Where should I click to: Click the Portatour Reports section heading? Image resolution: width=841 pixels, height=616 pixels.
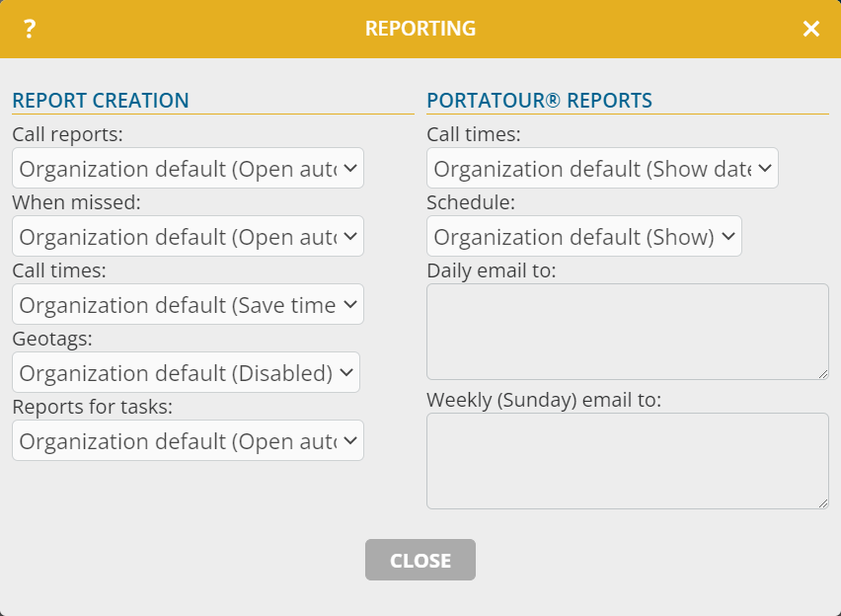pos(539,100)
